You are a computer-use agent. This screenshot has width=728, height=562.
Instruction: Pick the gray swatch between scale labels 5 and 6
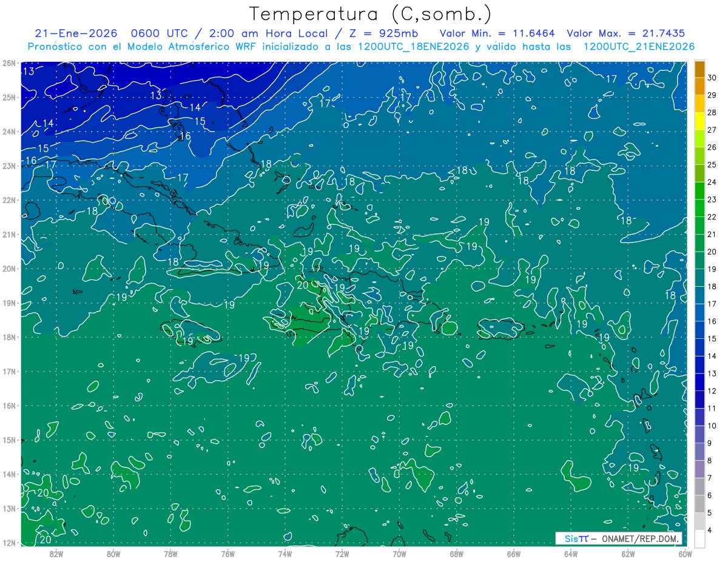[699, 504]
